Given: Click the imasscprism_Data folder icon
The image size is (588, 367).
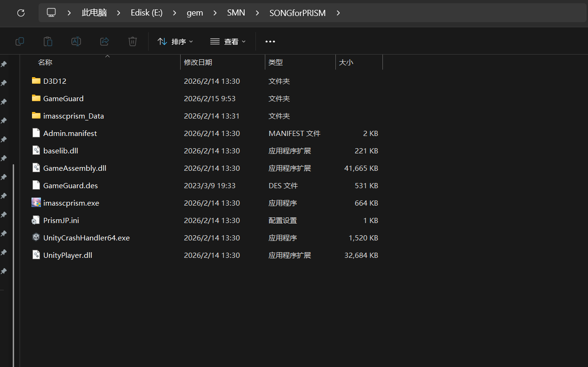Looking at the screenshot, I should 36,115.
